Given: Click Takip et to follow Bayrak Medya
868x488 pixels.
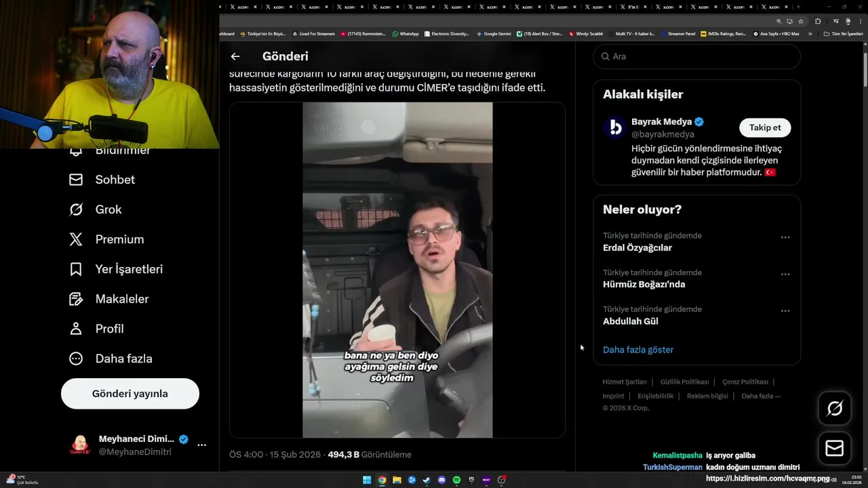Looking at the screenshot, I should (x=765, y=127).
